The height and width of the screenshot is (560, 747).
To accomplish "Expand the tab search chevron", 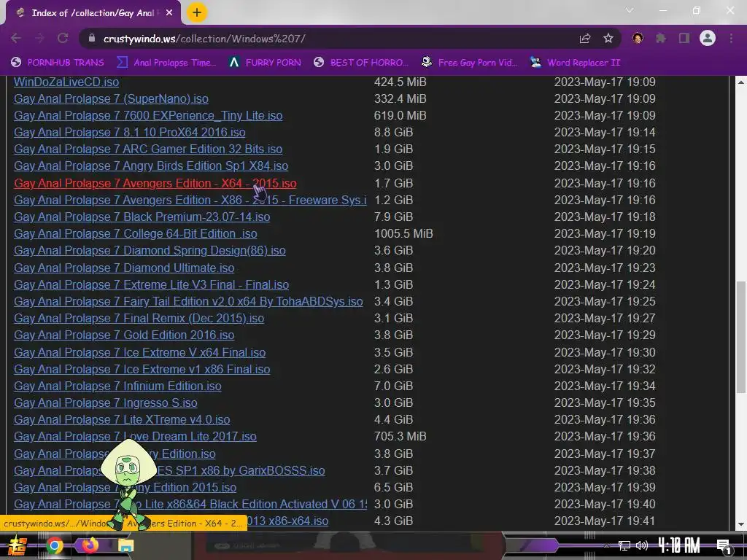I will tap(630, 10).
